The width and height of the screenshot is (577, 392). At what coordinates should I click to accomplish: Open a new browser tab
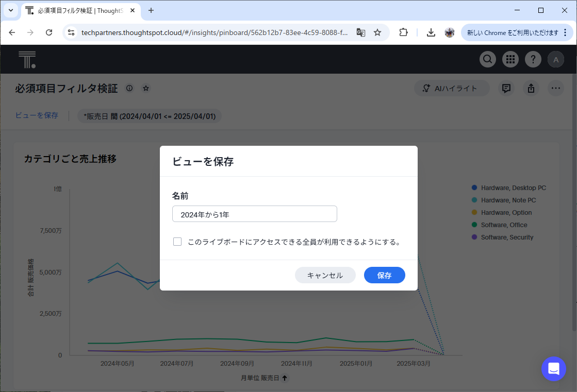151,10
